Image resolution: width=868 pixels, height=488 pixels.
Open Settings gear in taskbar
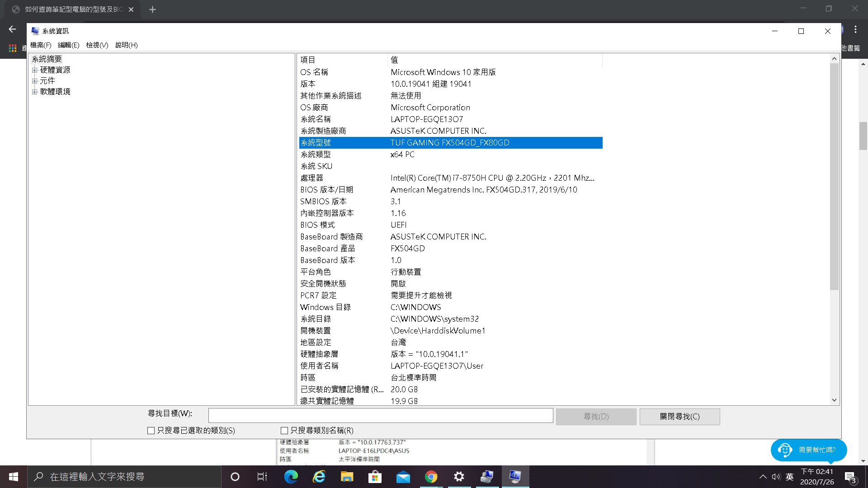[x=459, y=477]
